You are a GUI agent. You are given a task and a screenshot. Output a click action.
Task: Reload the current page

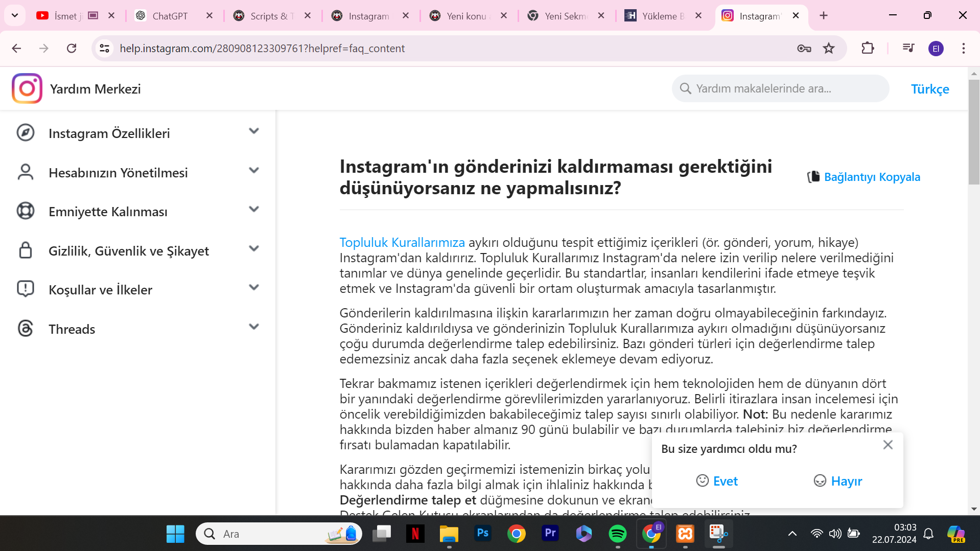pos(72,49)
